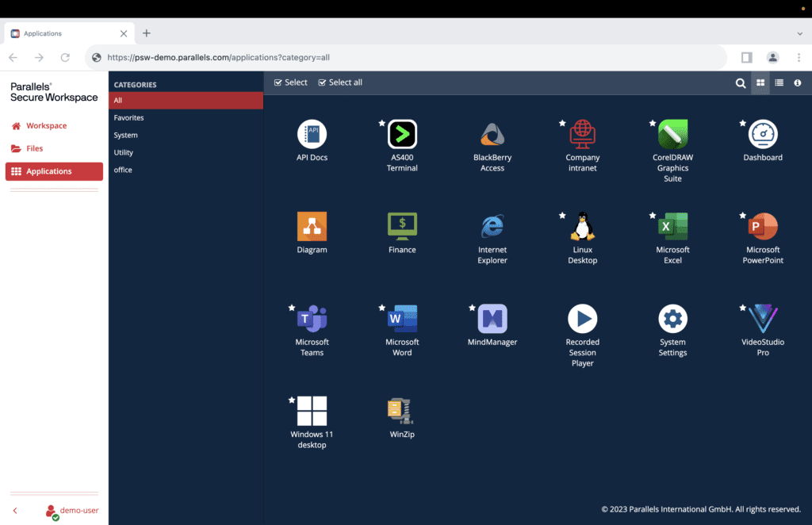Click the browser address bar
This screenshot has height=525, width=812.
click(396, 58)
